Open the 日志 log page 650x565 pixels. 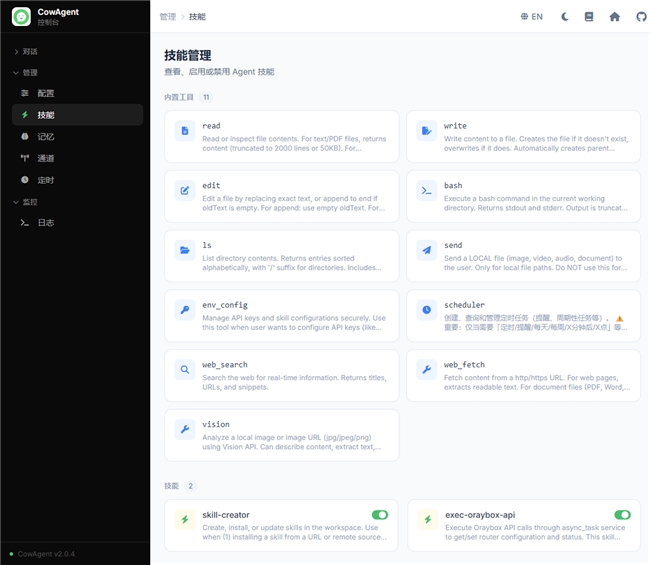tap(46, 223)
